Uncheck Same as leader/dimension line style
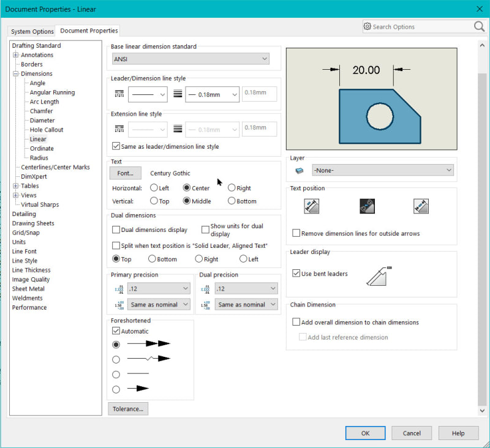490x448 pixels. [x=116, y=146]
